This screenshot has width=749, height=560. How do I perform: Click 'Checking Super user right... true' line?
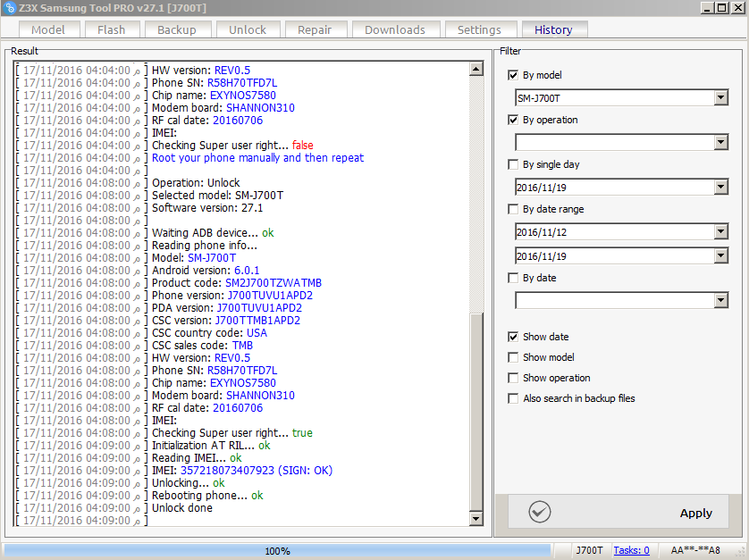click(x=232, y=433)
